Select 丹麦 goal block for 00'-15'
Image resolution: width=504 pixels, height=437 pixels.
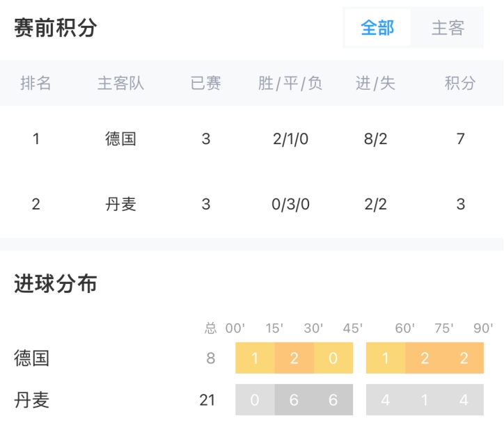coord(255,400)
